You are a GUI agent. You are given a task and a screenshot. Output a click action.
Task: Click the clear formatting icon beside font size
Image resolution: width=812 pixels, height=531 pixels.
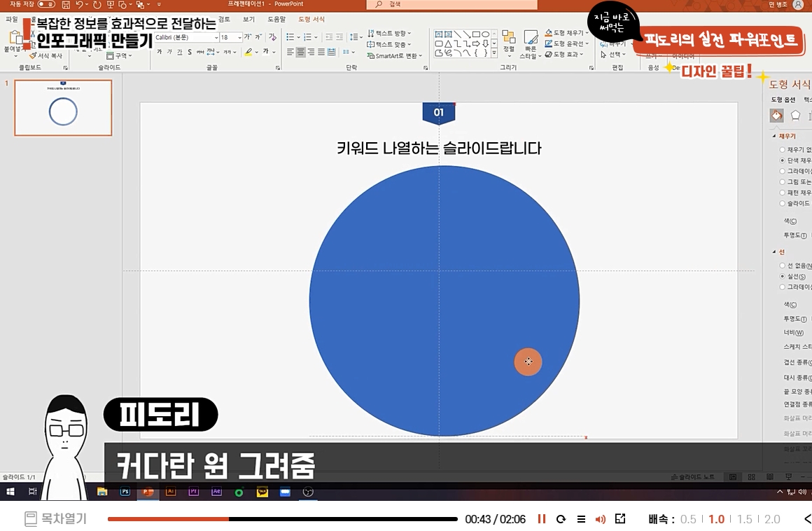click(x=272, y=37)
